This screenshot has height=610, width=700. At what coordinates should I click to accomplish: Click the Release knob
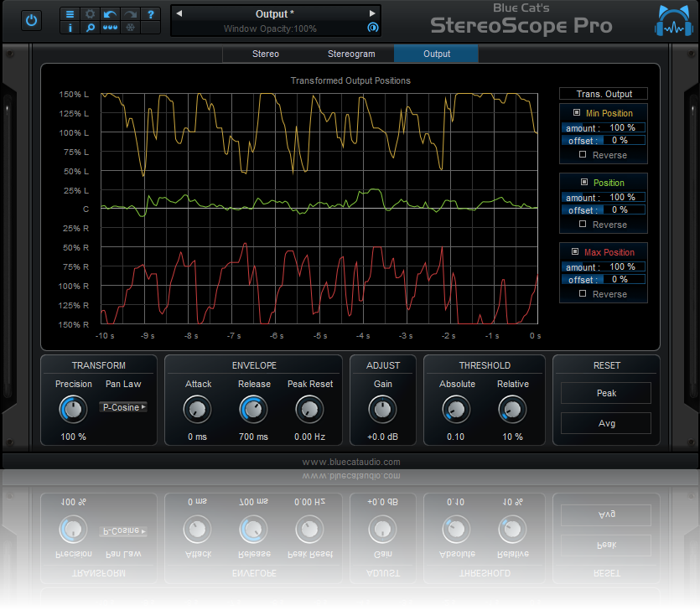[253, 410]
